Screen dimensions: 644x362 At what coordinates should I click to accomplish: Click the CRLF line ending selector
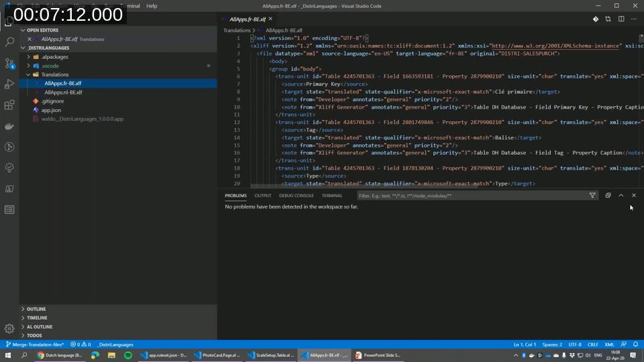pyautogui.click(x=592, y=345)
